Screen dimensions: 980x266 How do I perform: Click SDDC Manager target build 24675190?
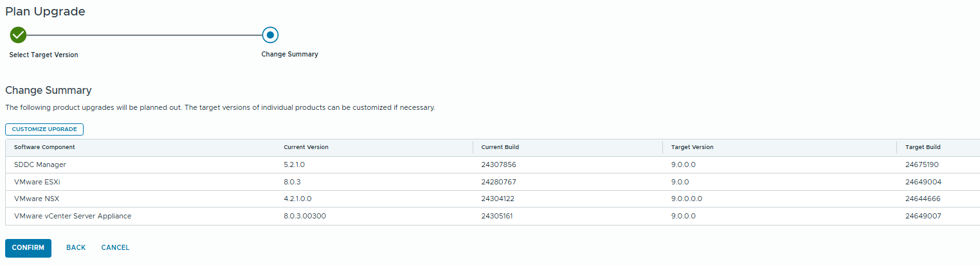[923, 164]
